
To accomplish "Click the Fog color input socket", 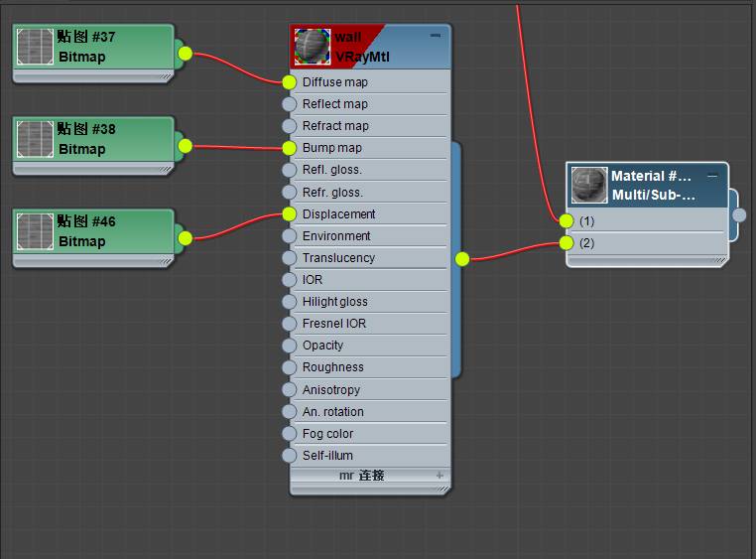I will (x=289, y=434).
